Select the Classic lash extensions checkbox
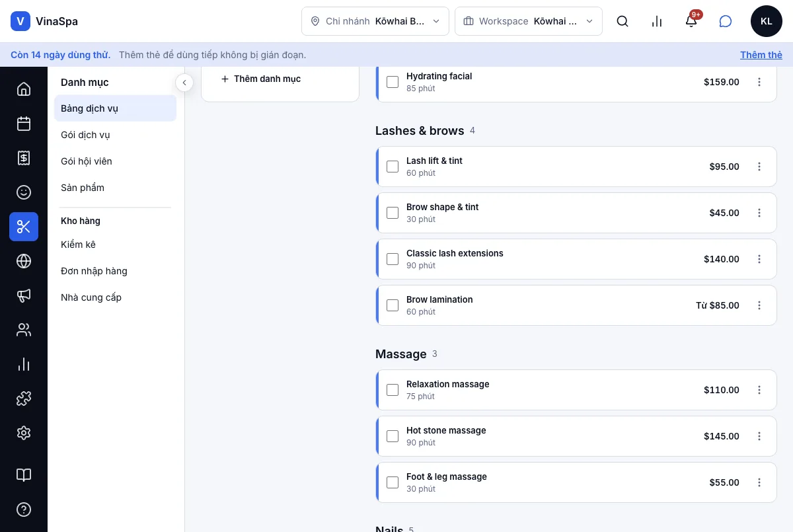Screen dimensions: 793x532 click(x=393, y=259)
